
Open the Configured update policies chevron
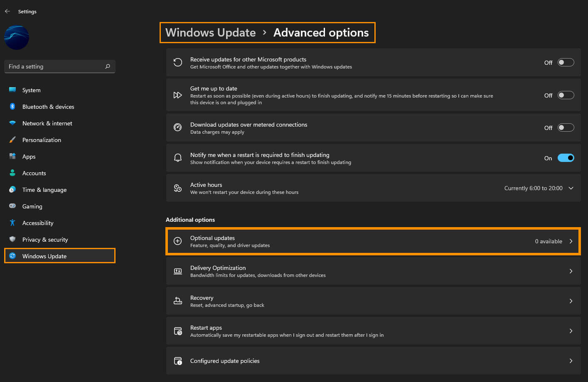[x=571, y=361]
